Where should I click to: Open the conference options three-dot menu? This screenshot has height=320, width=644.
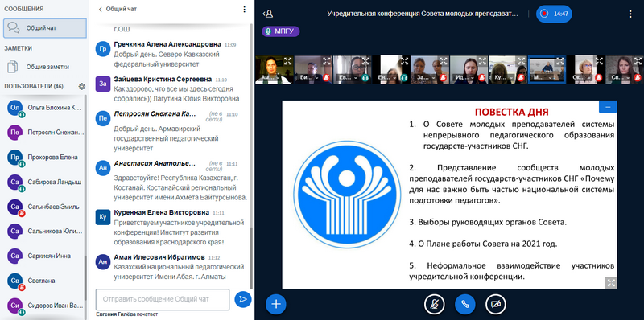coord(630,14)
